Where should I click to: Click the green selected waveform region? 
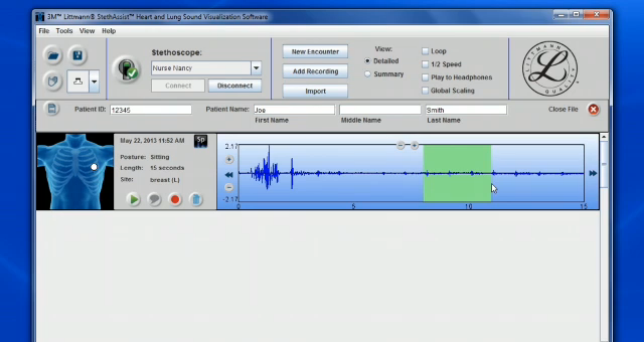click(x=457, y=173)
